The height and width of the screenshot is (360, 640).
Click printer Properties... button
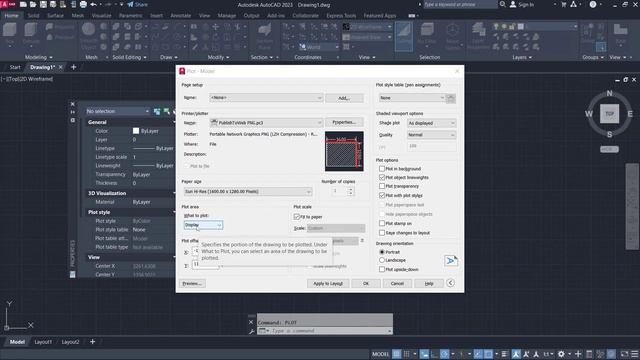pos(344,122)
